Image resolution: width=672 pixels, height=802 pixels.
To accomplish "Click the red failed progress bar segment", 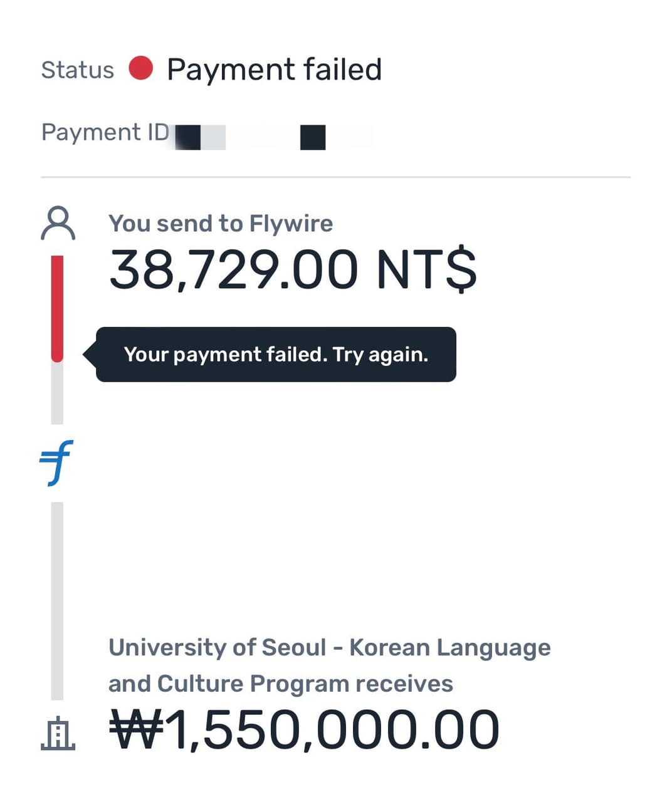I will (57, 307).
